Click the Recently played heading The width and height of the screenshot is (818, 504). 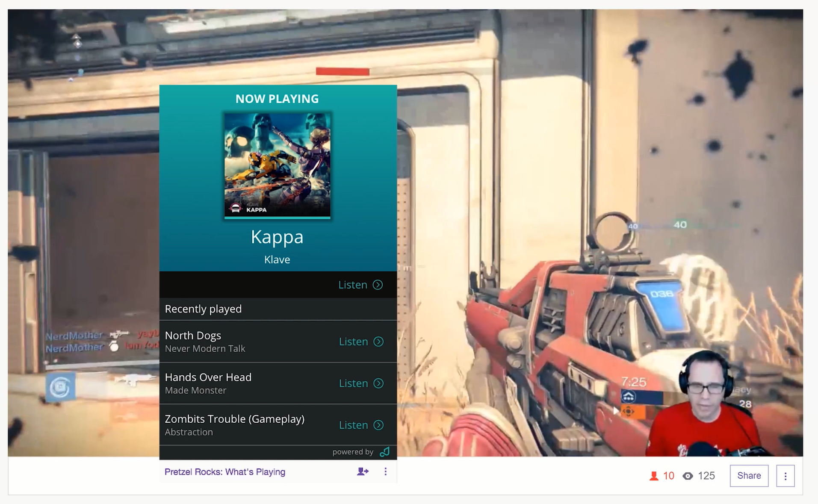tap(203, 309)
